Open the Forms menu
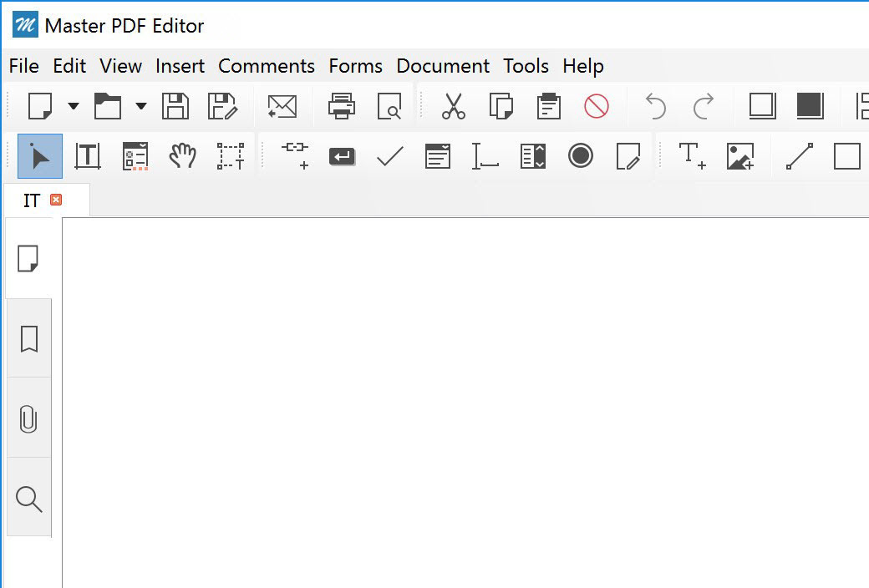The image size is (869, 588). coord(355,66)
